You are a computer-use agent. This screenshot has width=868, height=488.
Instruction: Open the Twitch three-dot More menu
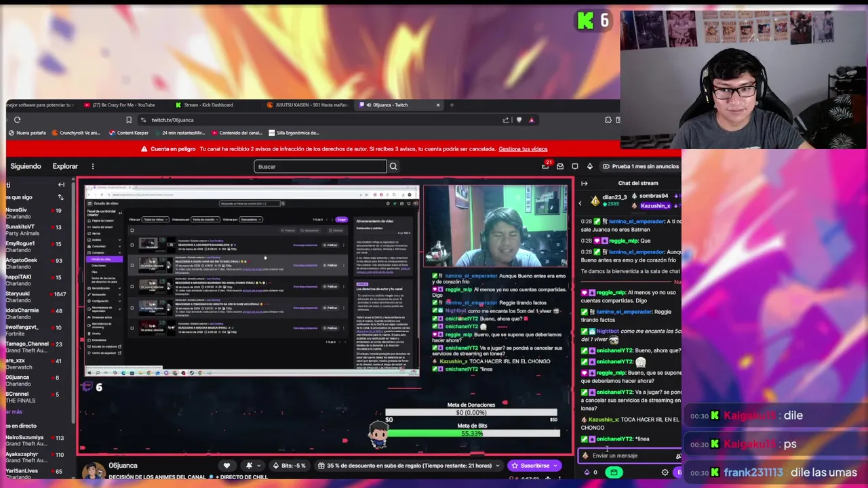pos(93,166)
